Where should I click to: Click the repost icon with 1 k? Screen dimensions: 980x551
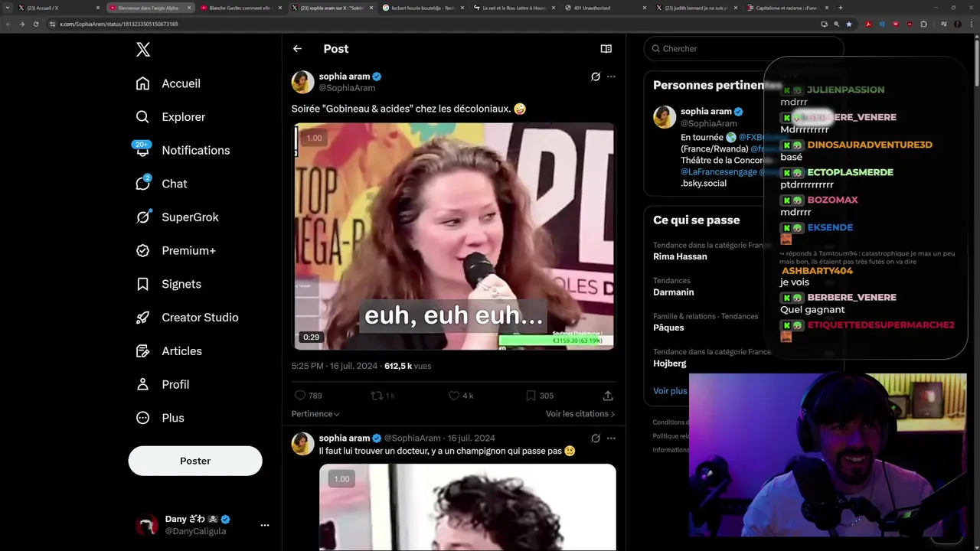[377, 396]
